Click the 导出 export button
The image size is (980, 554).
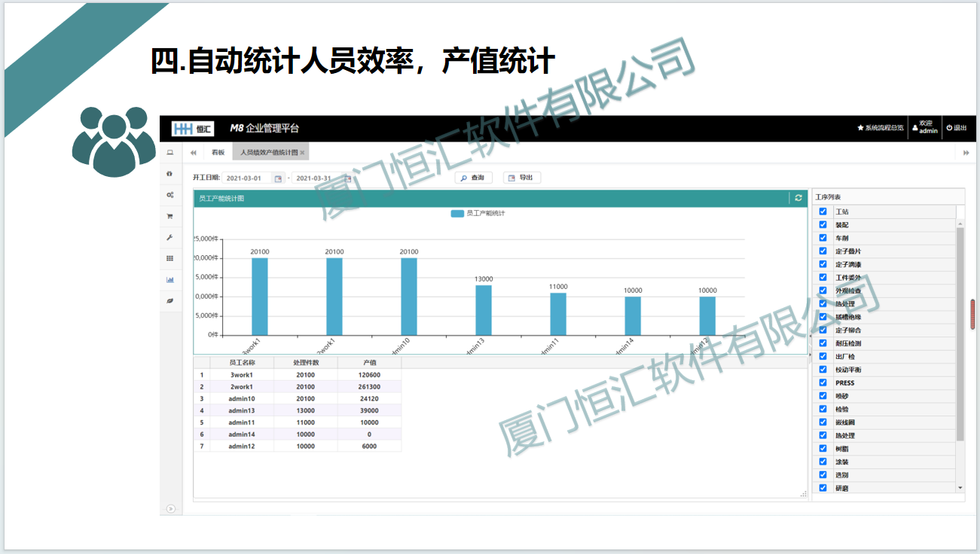pyautogui.click(x=521, y=178)
